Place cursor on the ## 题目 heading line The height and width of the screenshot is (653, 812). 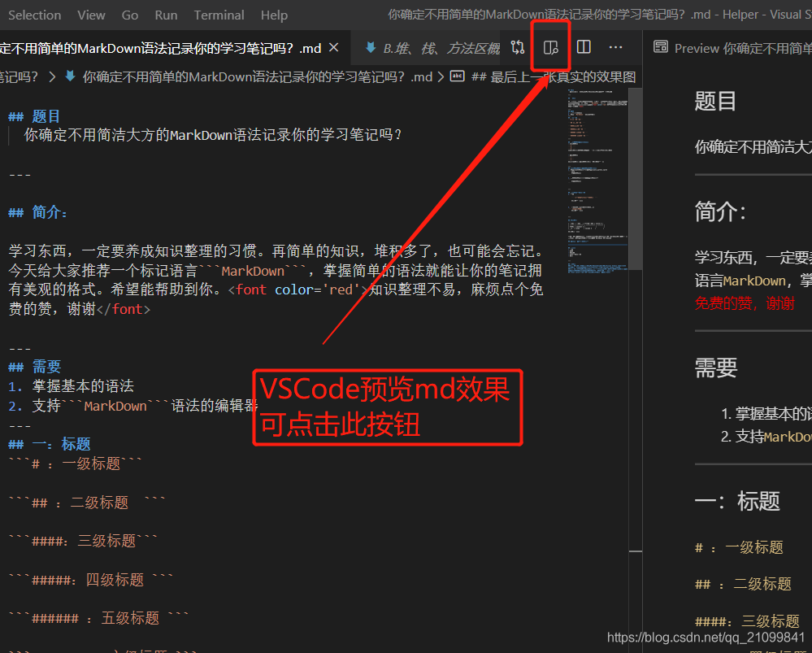[34, 116]
